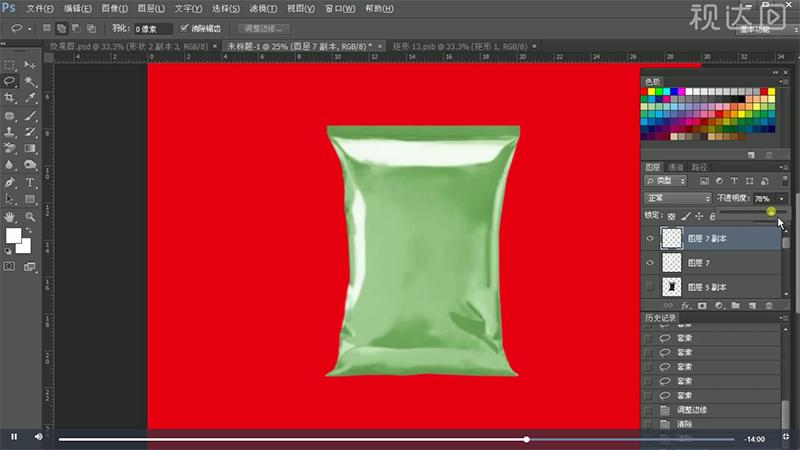Select the Blur tool
The height and width of the screenshot is (450, 800).
pos(10,165)
